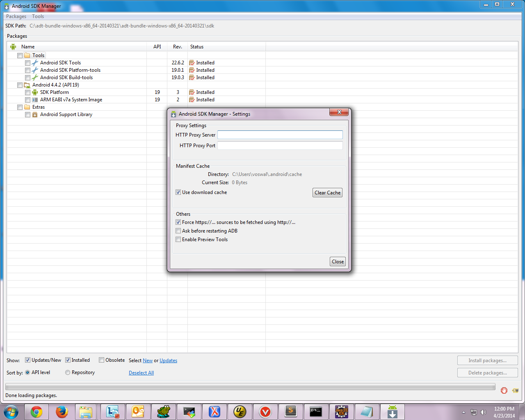525x420 pixels.
Task: Click the Select New link
Action: point(148,361)
